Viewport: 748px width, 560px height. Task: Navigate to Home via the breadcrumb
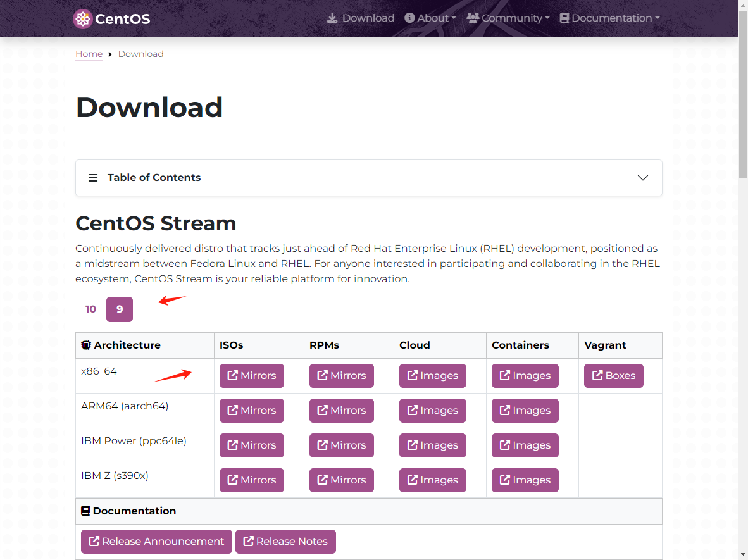89,54
